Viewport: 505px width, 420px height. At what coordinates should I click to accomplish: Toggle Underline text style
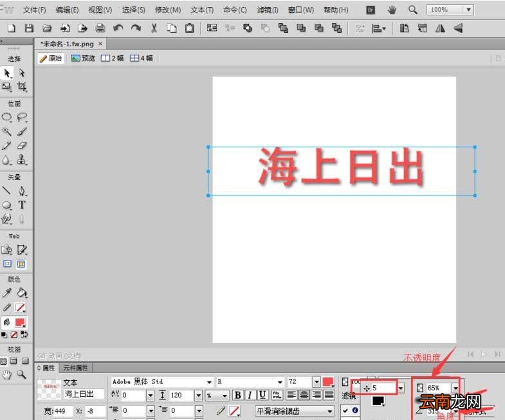click(x=262, y=395)
